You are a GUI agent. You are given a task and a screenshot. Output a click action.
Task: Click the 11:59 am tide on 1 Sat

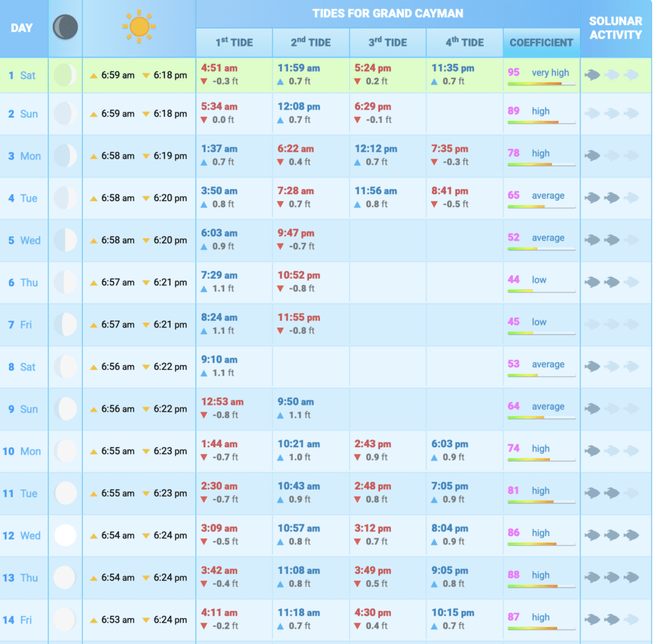pos(298,68)
